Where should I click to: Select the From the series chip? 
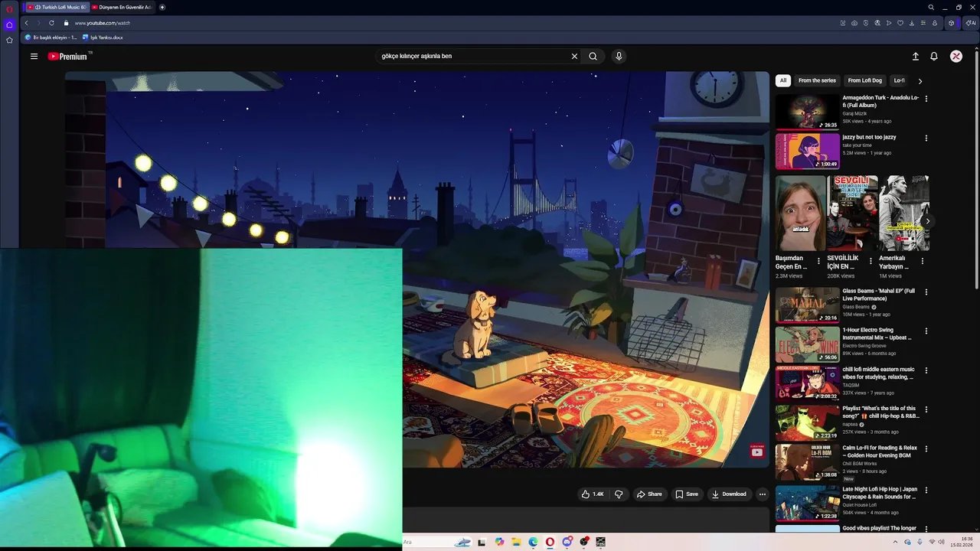[x=817, y=80]
